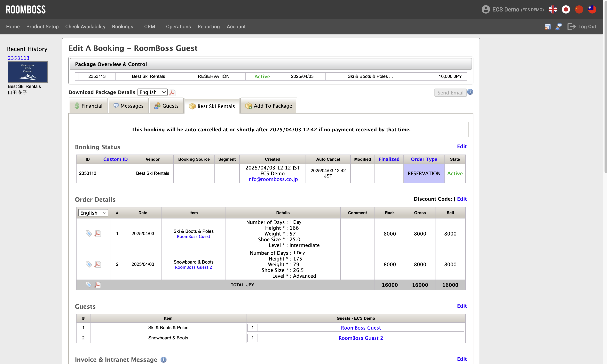607x364 pixels.
Task: Click the Send Email button
Action: (x=450, y=93)
